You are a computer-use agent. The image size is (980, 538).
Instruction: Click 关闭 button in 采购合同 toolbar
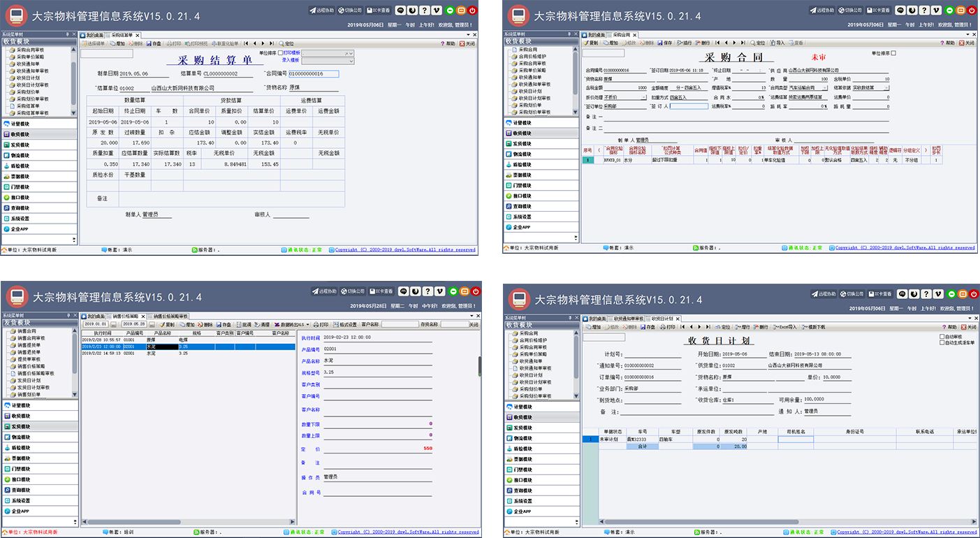(x=967, y=43)
